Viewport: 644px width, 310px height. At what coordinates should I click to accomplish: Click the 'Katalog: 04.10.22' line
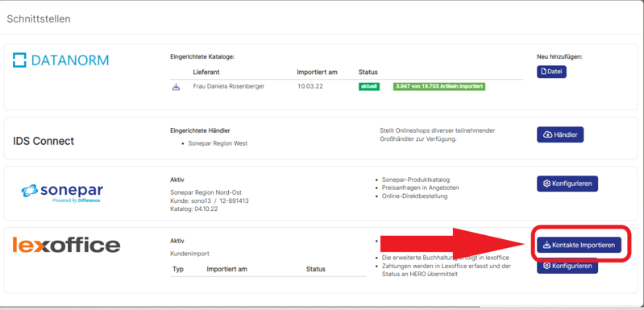[x=194, y=209]
